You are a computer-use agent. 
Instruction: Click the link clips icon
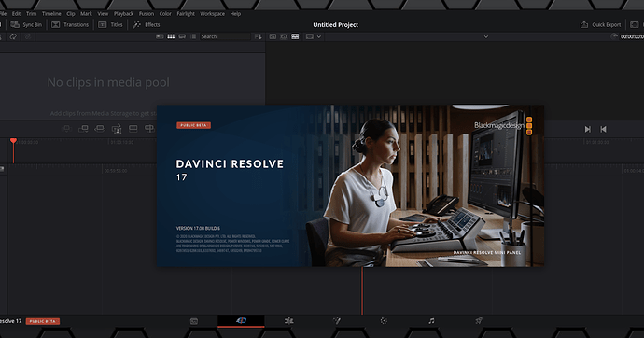coord(27,36)
